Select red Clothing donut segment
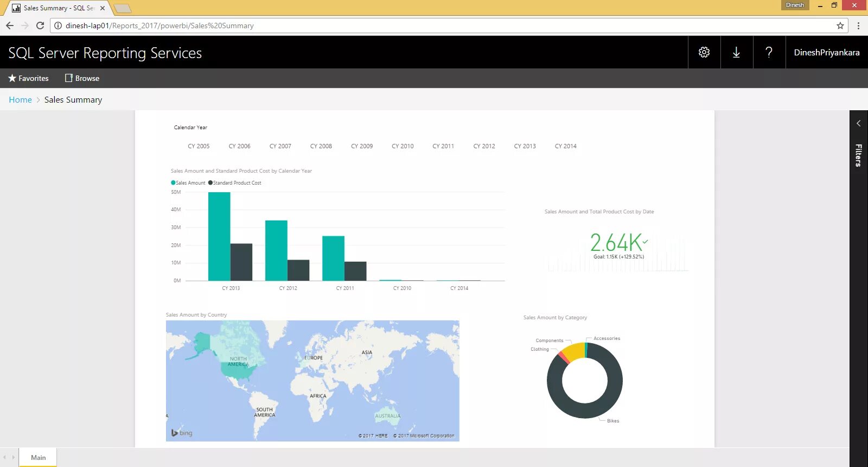This screenshot has height=467, width=868. pyautogui.click(x=564, y=357)
